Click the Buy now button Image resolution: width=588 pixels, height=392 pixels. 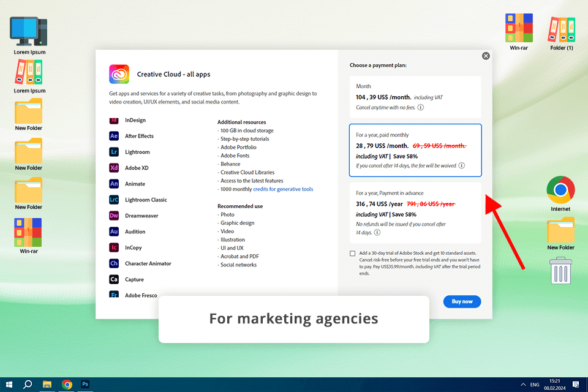462,301
